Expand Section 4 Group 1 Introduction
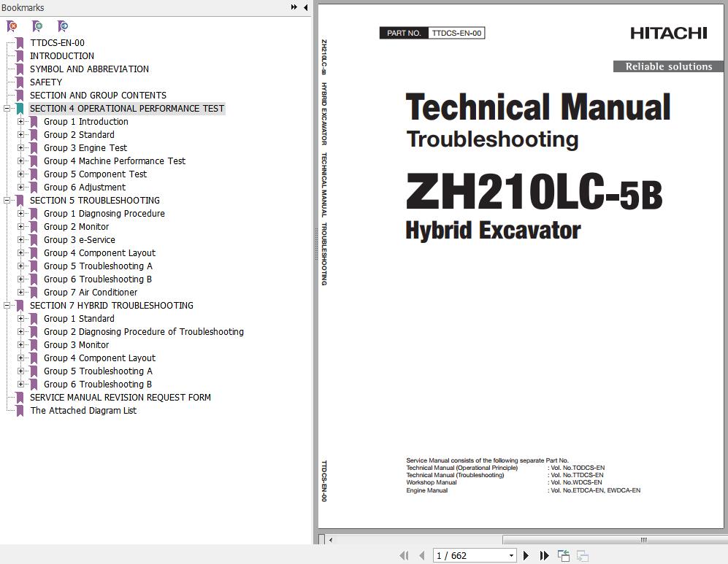728x564 pixels. coord(20,122)
